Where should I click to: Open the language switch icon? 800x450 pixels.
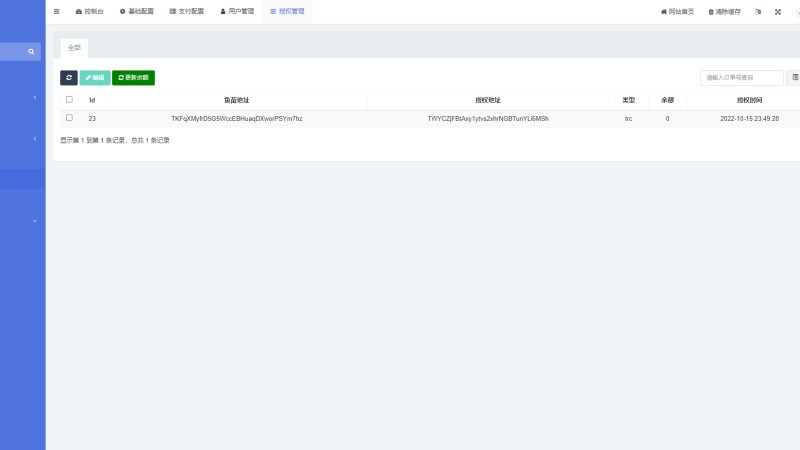758,12
